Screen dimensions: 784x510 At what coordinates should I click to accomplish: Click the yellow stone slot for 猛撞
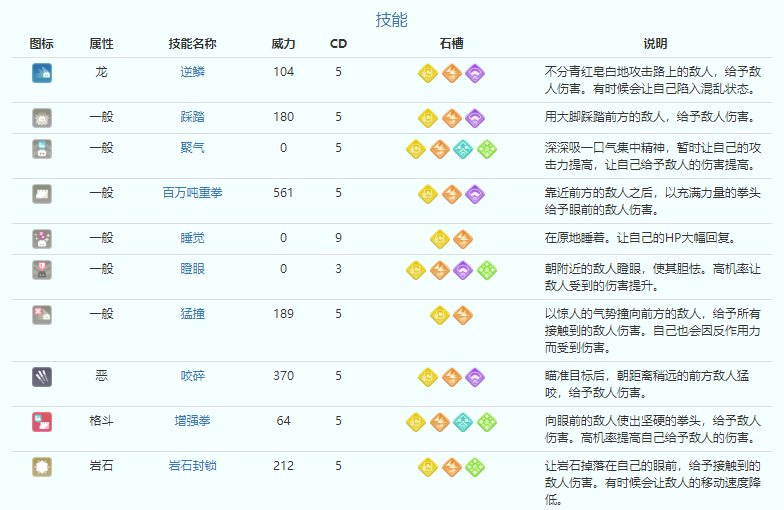440,316
